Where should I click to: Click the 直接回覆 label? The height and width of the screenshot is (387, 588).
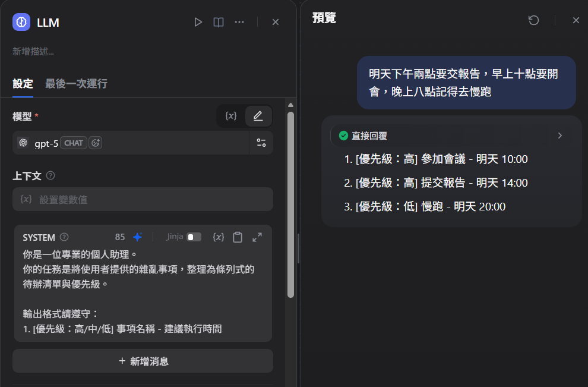(x=369, y=136)
